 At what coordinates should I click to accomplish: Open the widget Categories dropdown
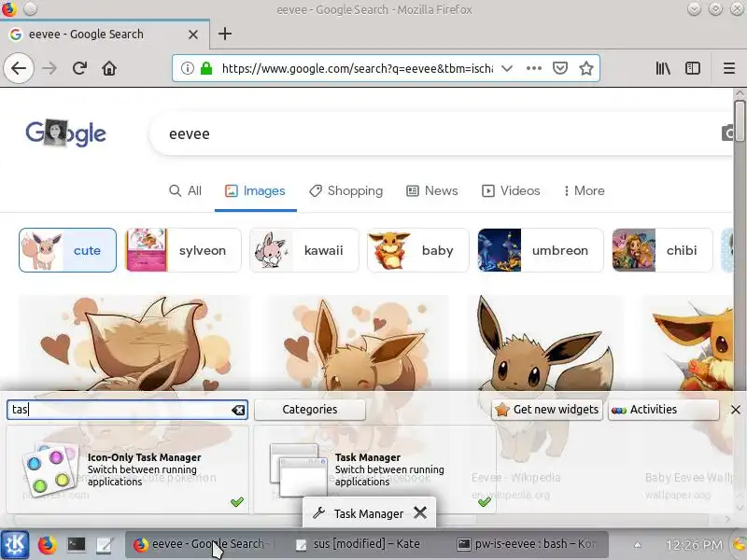pos(310,410)
